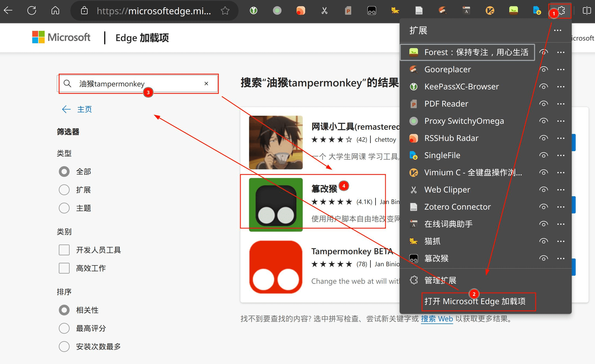
Task: Open Forest toolbar icon
Action: tap(514, 10)
